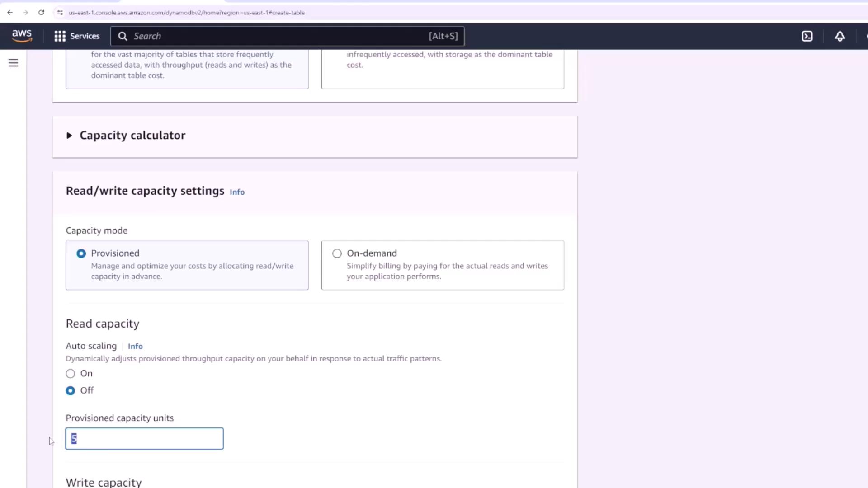This screenshot has height=488, width=868.
Task: Reload the page with the refresh icon
Action: pos(41,13)
